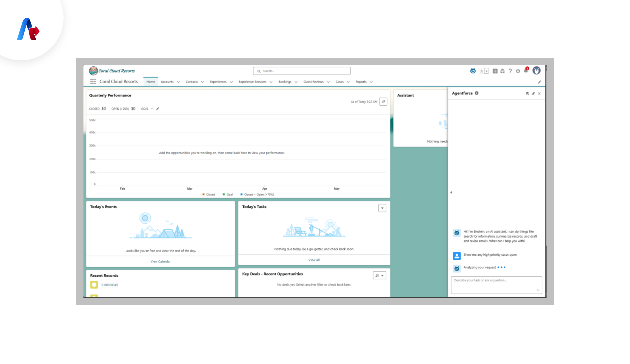
Task: Click the recent record S-00000349 icon
Action: click(x=94, y=285)
